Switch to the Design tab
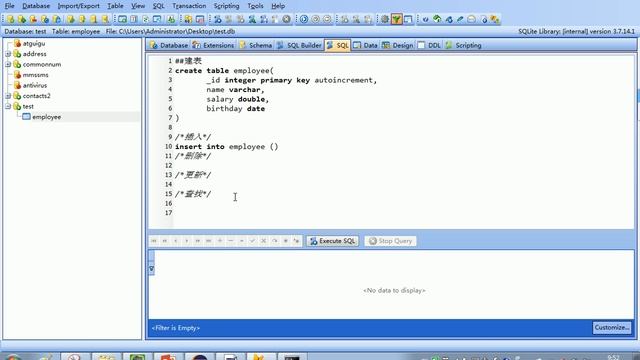This screenshot has height=360, width=640. (x=398, y=45)
